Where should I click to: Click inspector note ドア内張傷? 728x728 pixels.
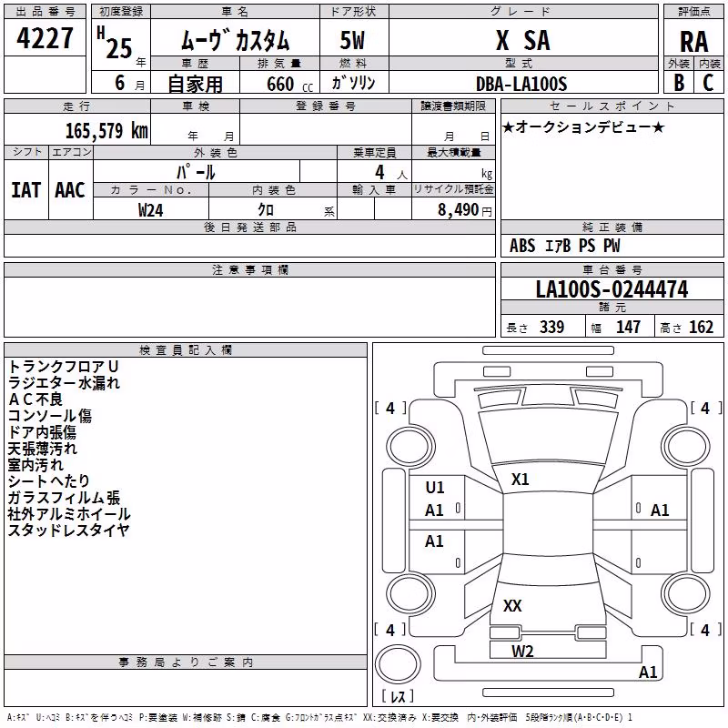pos(42,432)
